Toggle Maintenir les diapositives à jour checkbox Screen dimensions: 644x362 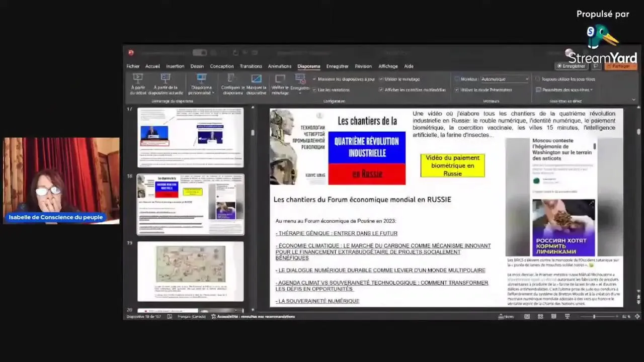(x=314, y=79)
